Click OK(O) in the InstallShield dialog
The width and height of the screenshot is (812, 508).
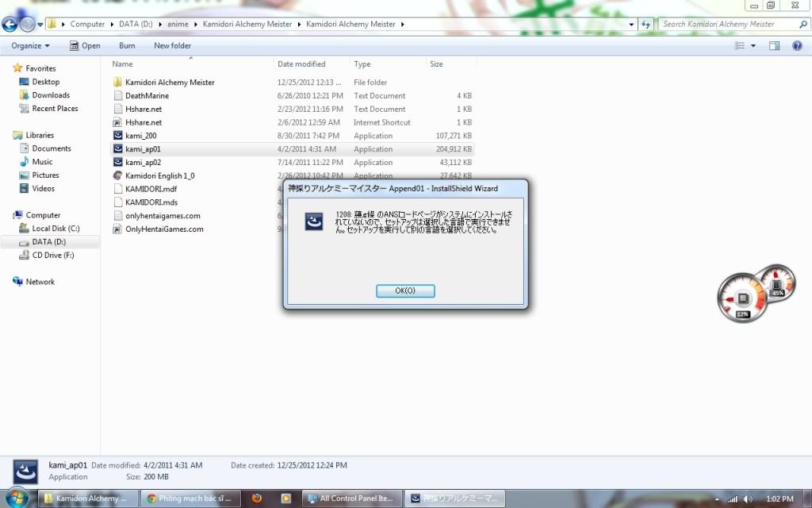click(x=405, y=291)
